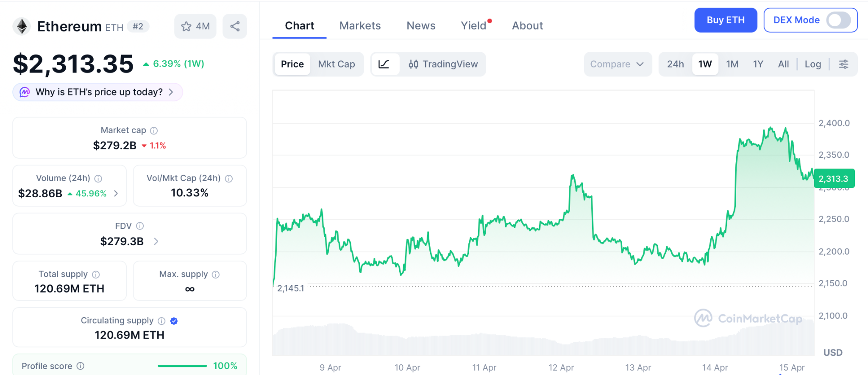This screenshot has height=375, width=868.
Task: Click Circulating supply verified badge
Action: click(174, 321)
